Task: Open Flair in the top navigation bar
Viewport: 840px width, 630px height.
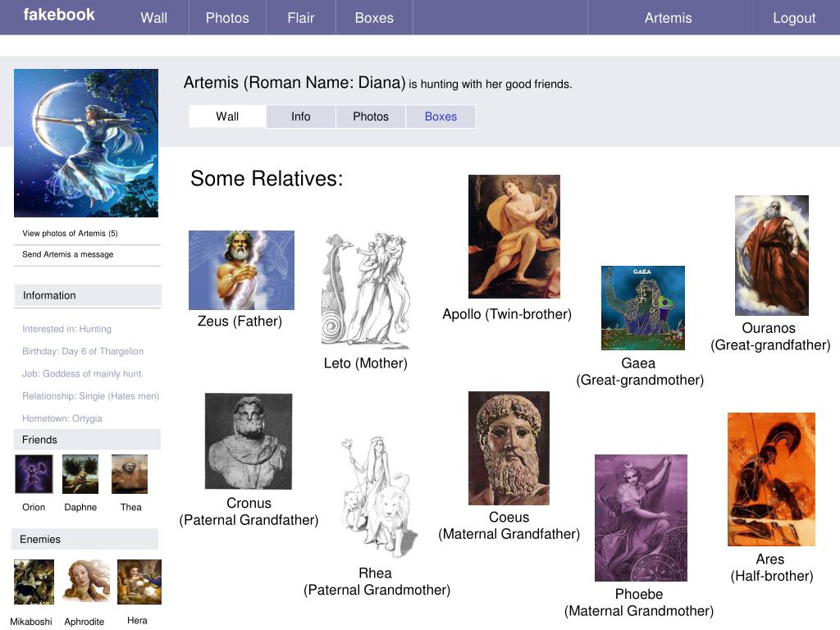Action: click(300, 18)
